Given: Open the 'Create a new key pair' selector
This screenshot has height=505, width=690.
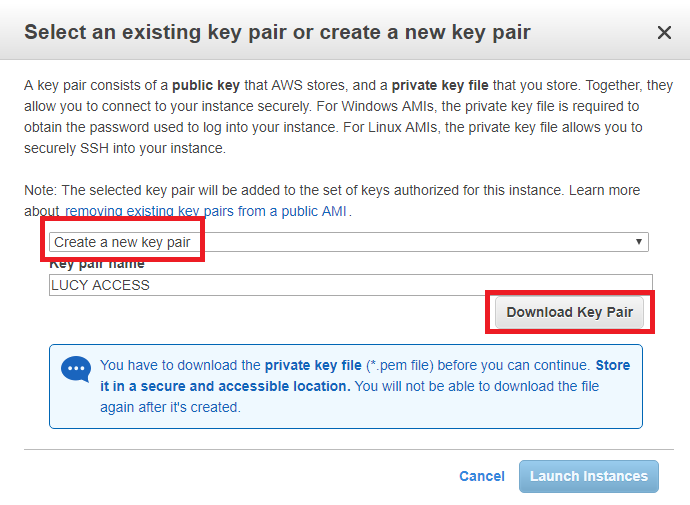Looking at the screenshot, I should [x=349, y=242].
